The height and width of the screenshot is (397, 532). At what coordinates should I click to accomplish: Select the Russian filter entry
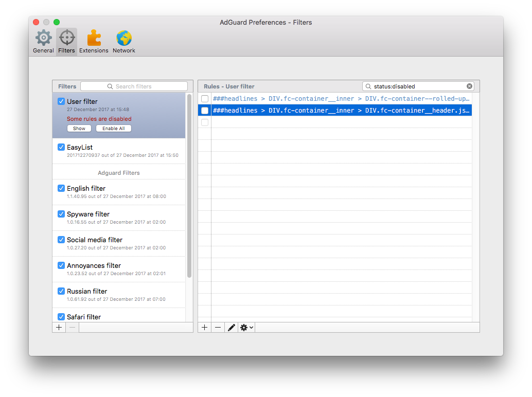[x=119, y=295]
